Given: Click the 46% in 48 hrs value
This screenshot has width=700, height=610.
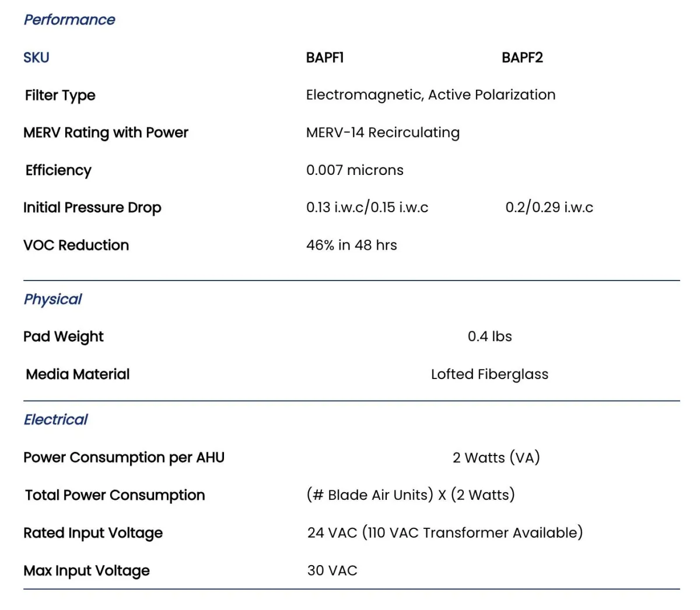Looking at the screenshot, I should pyautogui.click(x=351, y=246).
